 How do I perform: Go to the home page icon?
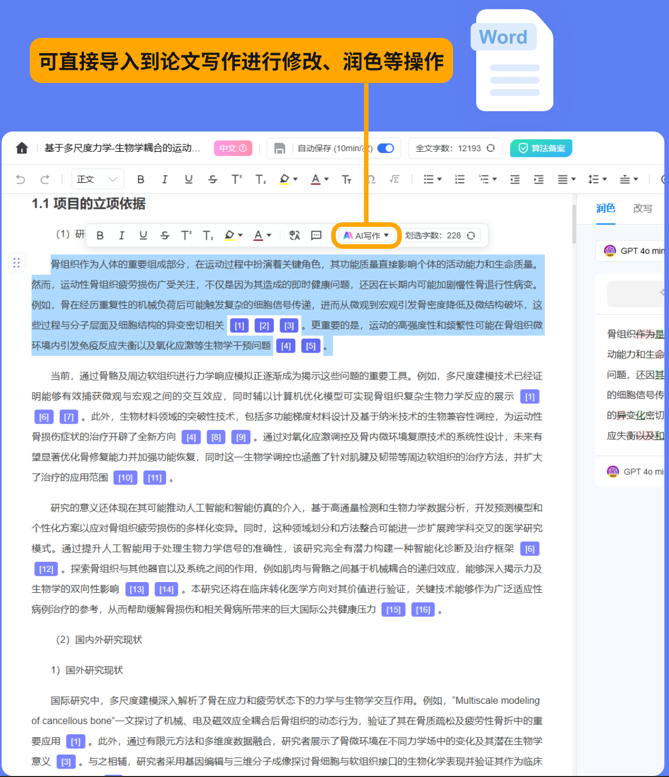click(22, 148)
